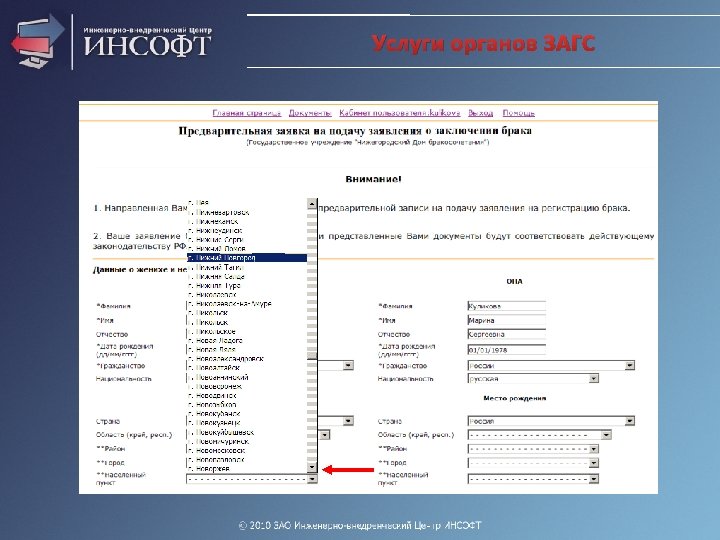Select Новозыбков in the list
Screen dimensions: 720x540
tap(247, 405)
